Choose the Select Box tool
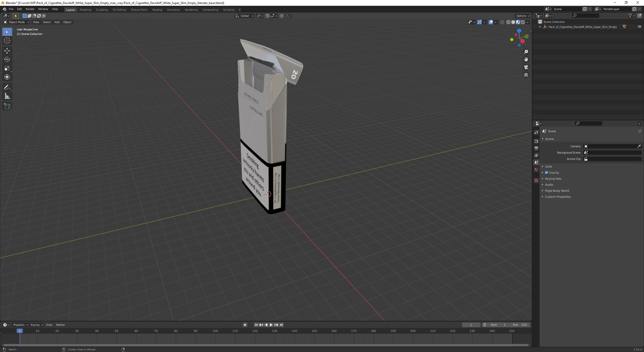This screenshot has width=644, height=352. tap(7, 32)
